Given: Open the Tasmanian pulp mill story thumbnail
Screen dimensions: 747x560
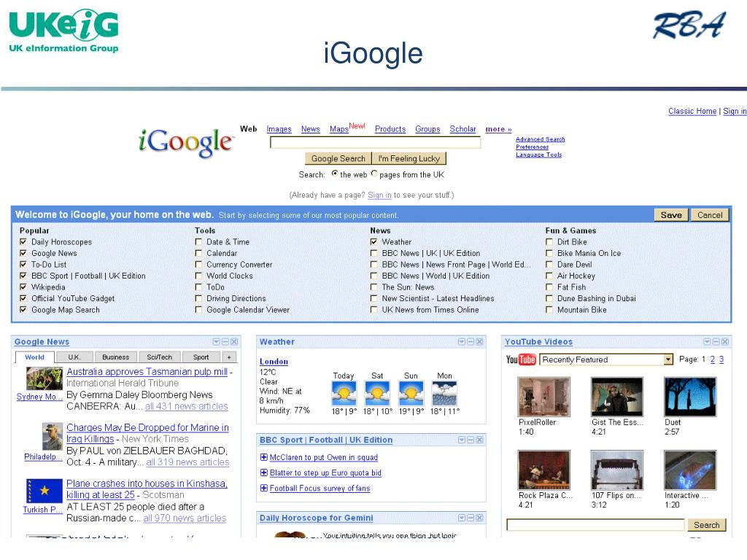Looking at the screenshot, I should [44, 378].
